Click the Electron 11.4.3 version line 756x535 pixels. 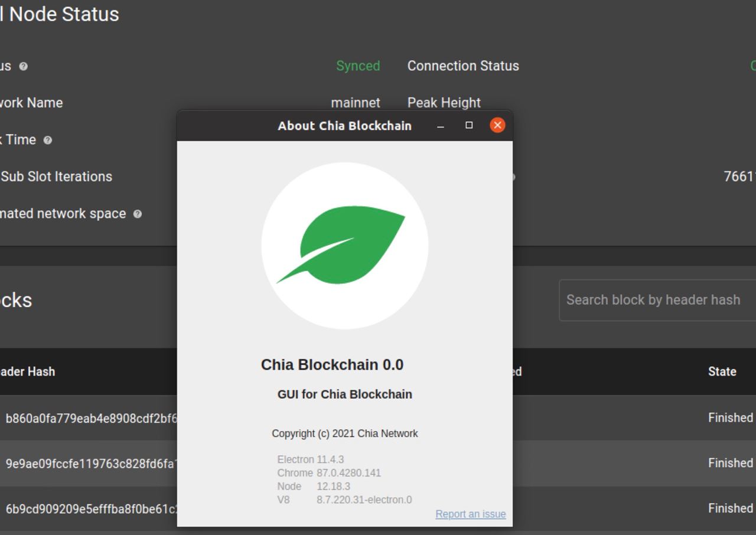[x=311, y=459]
